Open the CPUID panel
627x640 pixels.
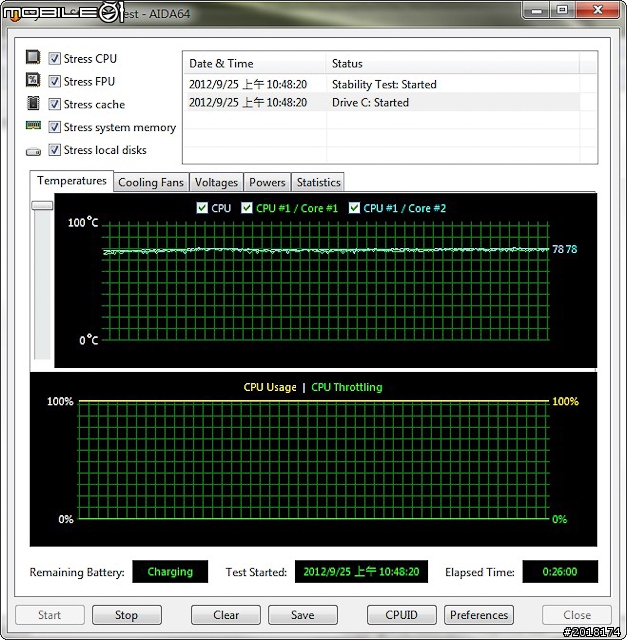coord(402,615)
